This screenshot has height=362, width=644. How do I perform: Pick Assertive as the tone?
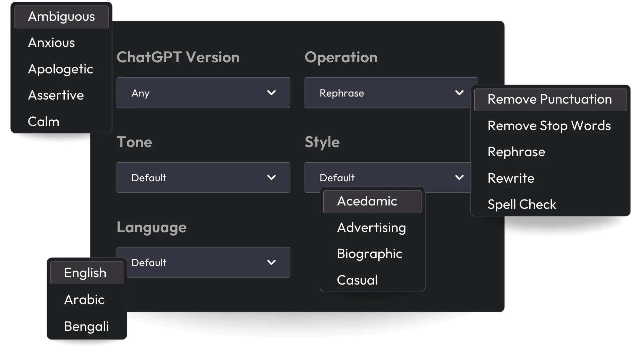[56, 95]
